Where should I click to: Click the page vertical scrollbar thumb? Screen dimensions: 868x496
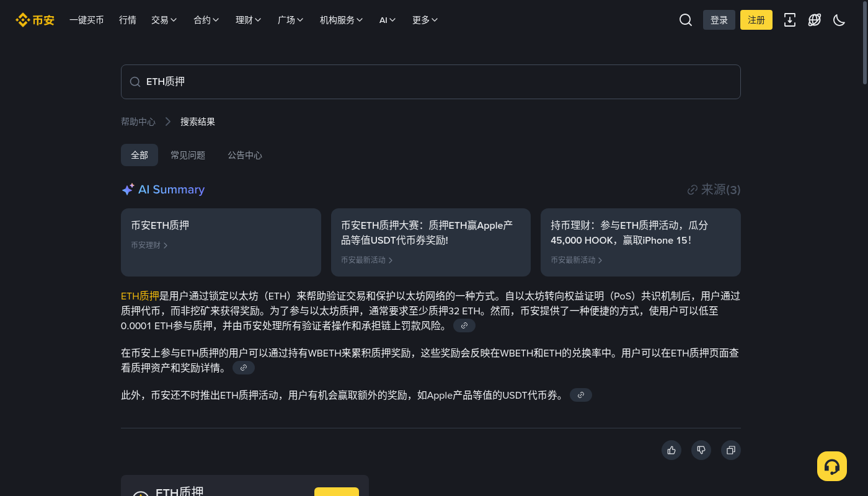(865, 42)
